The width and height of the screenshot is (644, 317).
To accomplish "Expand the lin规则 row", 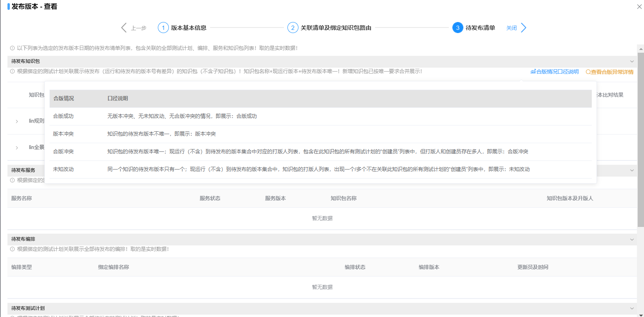I will pyautogui.click(x=17, y=121).
